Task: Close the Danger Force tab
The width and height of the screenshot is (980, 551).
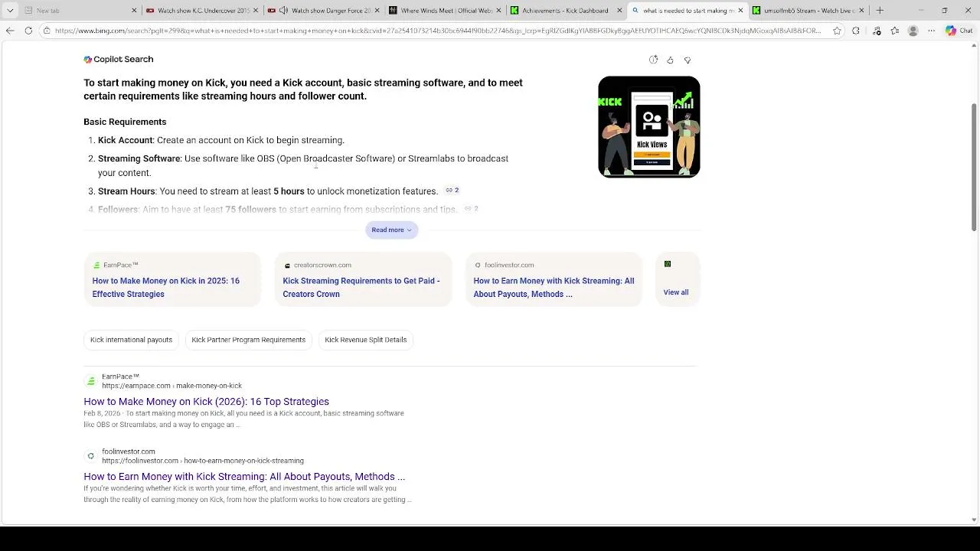Action: pyautogui.click(x=377, y=11)
